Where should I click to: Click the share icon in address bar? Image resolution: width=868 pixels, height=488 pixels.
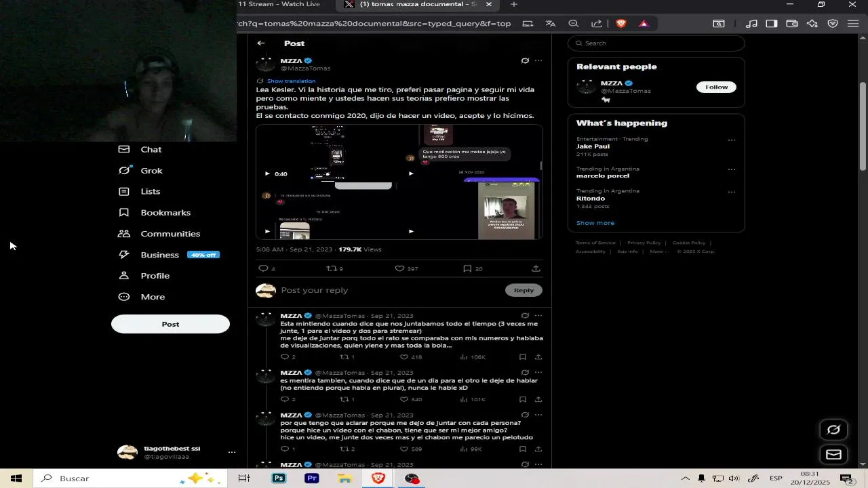[x=597, y=24]
